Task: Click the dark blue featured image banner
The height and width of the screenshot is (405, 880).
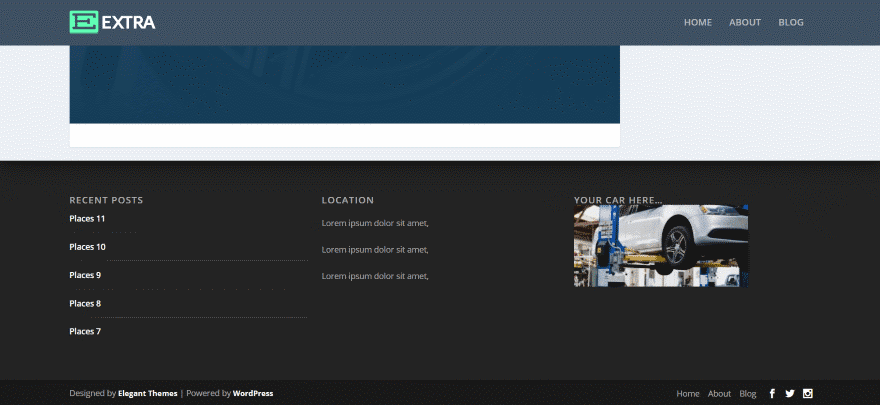Action: tap(344, 84)
